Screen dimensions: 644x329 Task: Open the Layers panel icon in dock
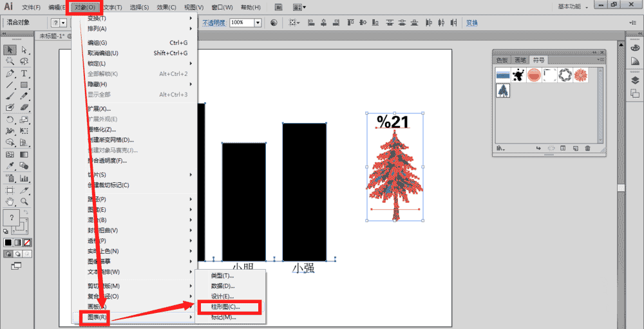pyautogui.click(x=635, y=80)
